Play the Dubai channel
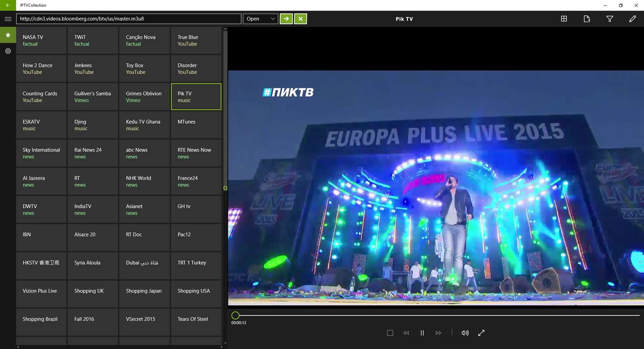The width and height of the screenshot is (644, 349). [x=144, y=266]
